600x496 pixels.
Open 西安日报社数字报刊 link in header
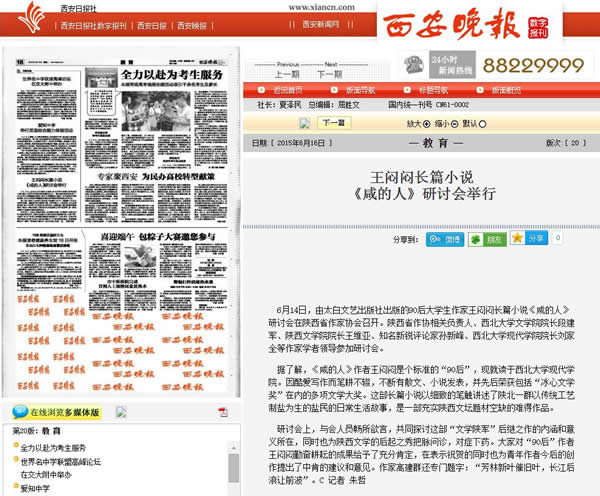93,26
